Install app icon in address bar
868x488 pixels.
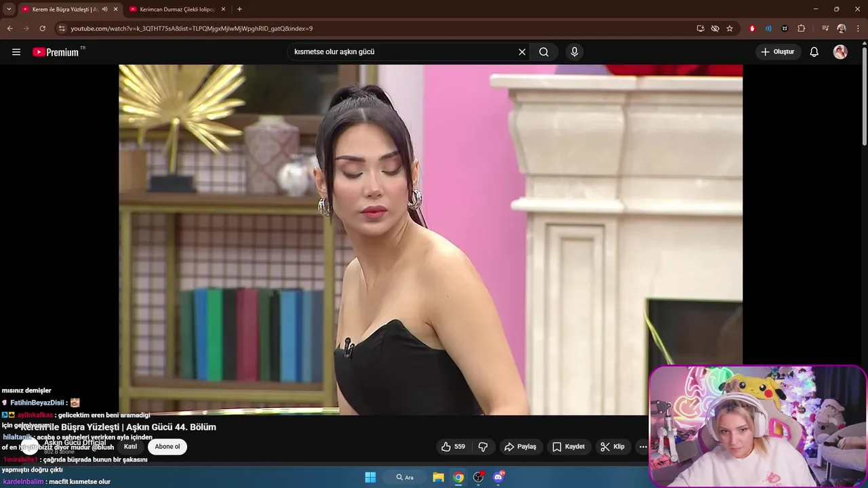pyautogui.click(x=701, y=28)
